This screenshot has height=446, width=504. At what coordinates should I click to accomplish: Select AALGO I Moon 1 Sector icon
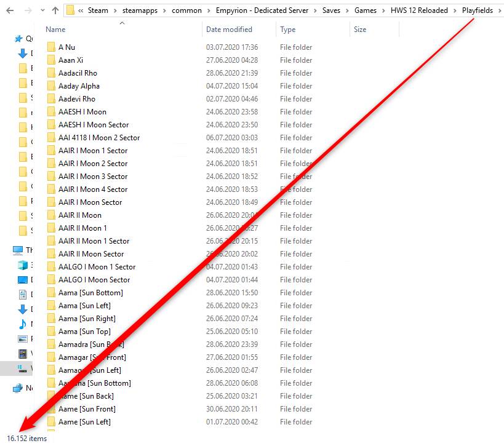click(x=51, y=267)
